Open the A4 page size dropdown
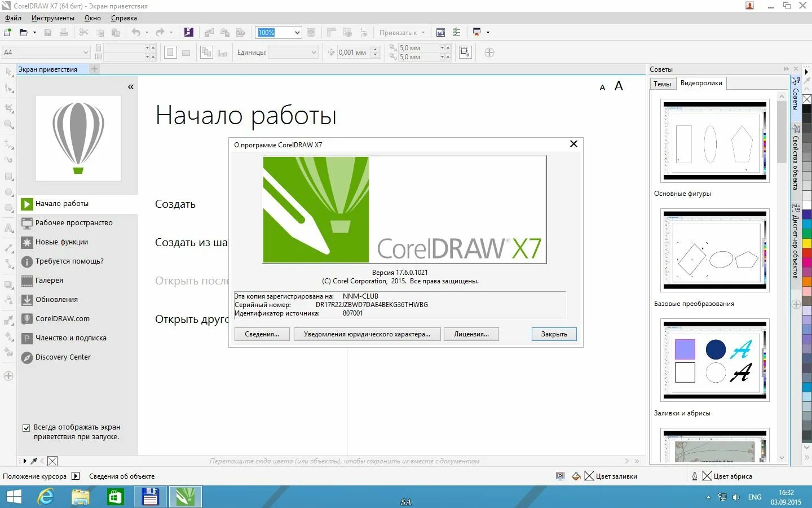 (x=86, y=52)
